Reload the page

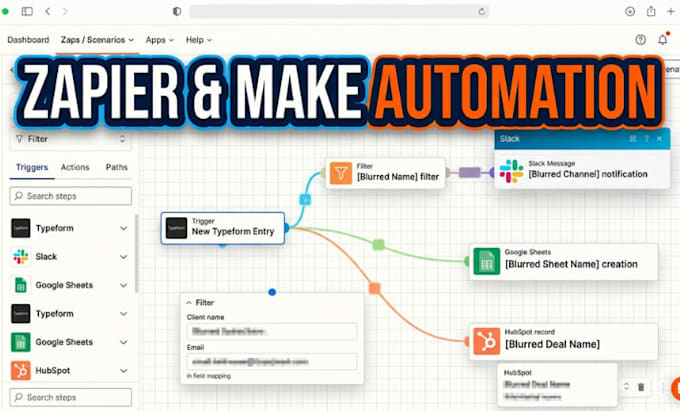tap(481, 12)
